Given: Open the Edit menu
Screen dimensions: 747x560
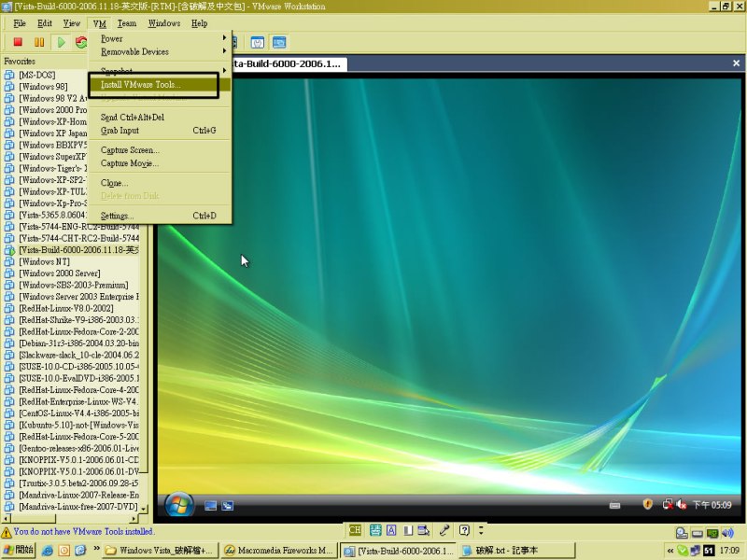Looking at the screenshot, I should click(x=45, y=23).
